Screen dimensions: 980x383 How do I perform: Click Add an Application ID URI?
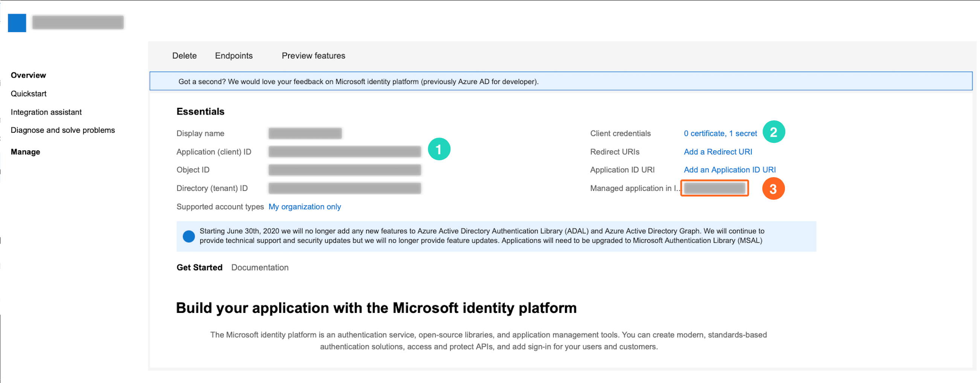pyautogui.click(x=729, y=170)
